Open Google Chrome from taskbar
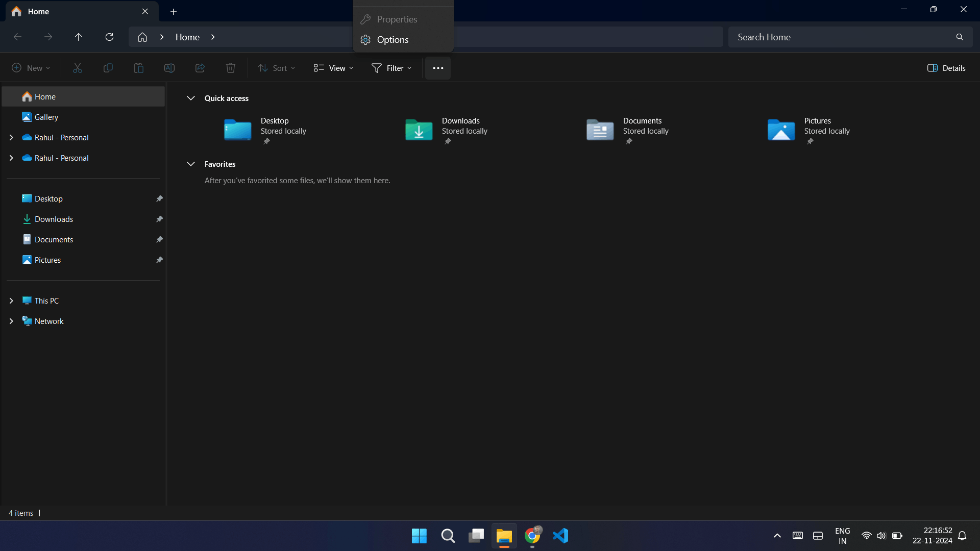The width and height of the screenshot is (980, 551). [x=532, y=536]
